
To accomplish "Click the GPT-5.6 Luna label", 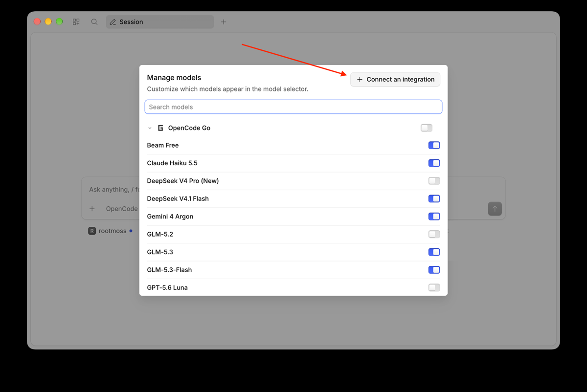I will pos(167,287).
